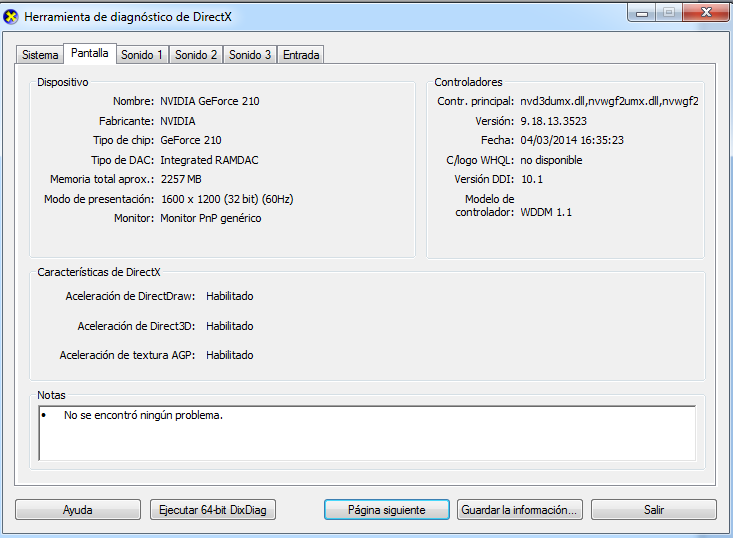733x538 pixels.
Task: Go to the Sonido 3 tab
Action: (250, 55)
